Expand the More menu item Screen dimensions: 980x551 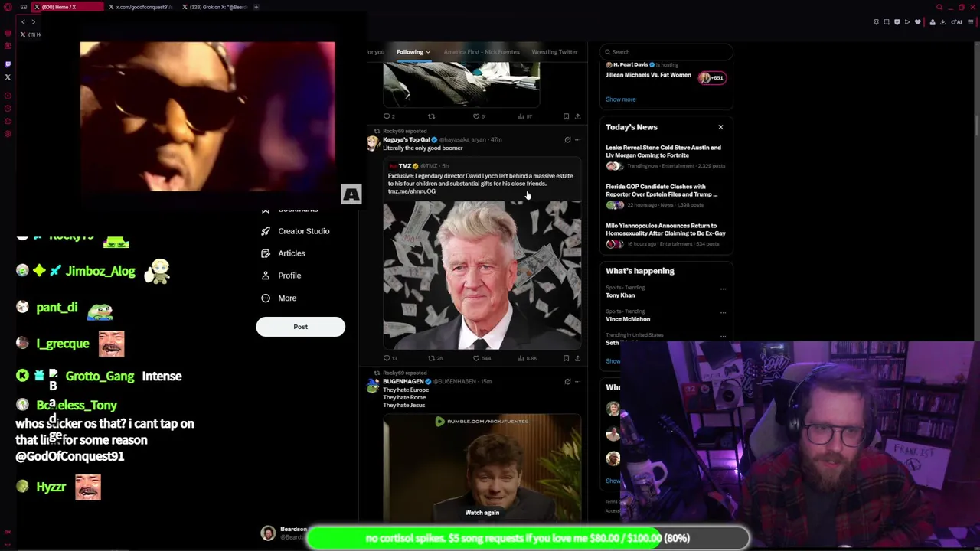tap(279, 298)
